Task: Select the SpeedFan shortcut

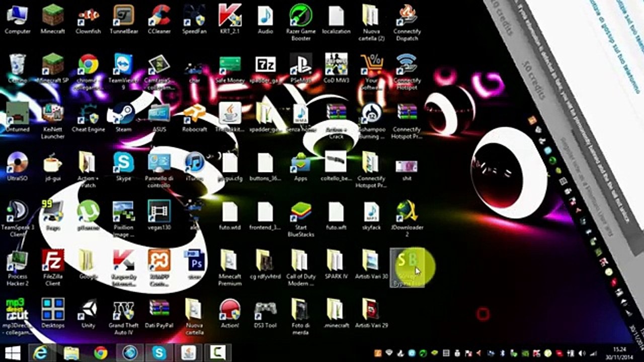Action: point(194,19)
